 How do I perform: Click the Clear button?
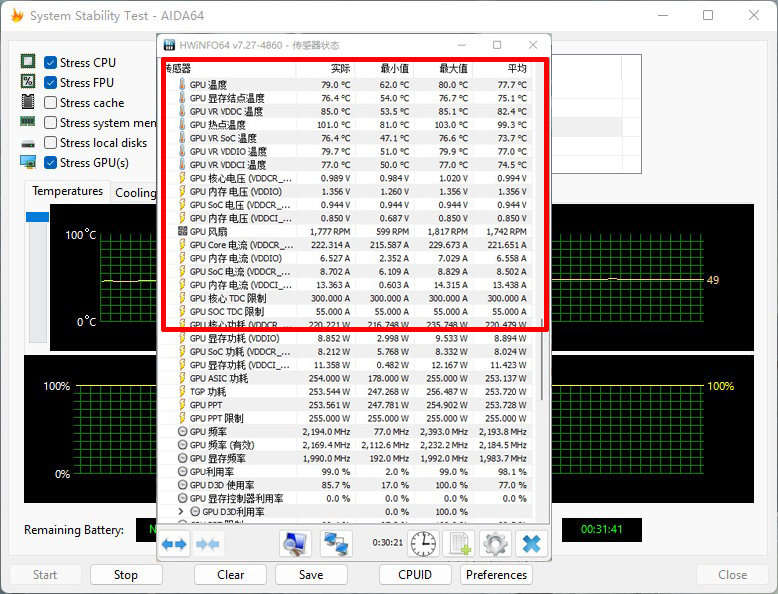230,575
